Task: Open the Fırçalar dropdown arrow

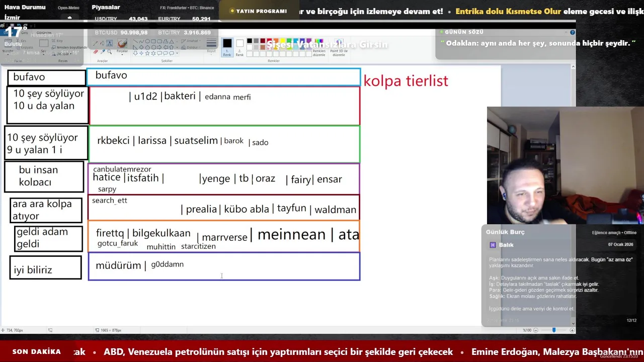Action: click(122, 55)
